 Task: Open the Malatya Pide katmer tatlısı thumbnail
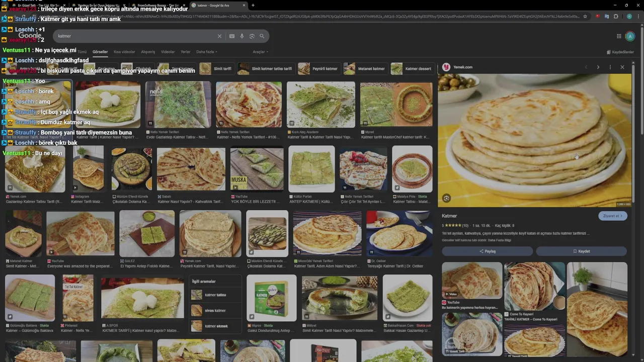412,169
